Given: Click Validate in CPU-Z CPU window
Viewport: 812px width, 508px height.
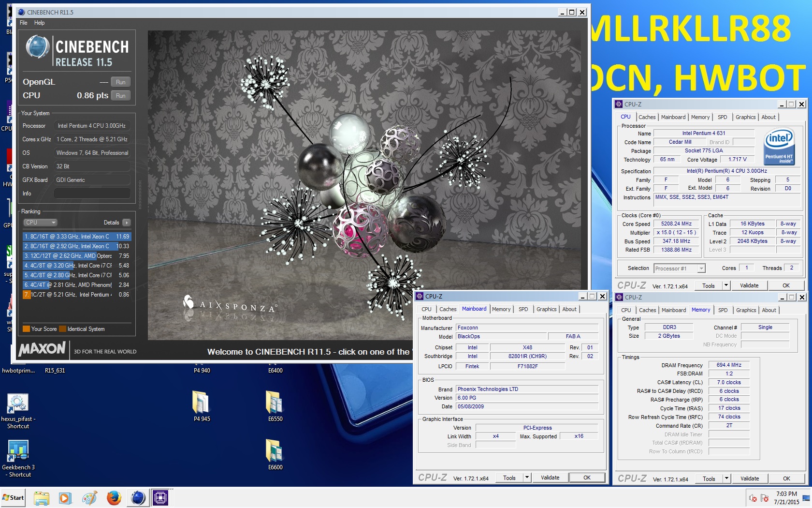Looking at the screenshot, I should [x=749, y=285].
